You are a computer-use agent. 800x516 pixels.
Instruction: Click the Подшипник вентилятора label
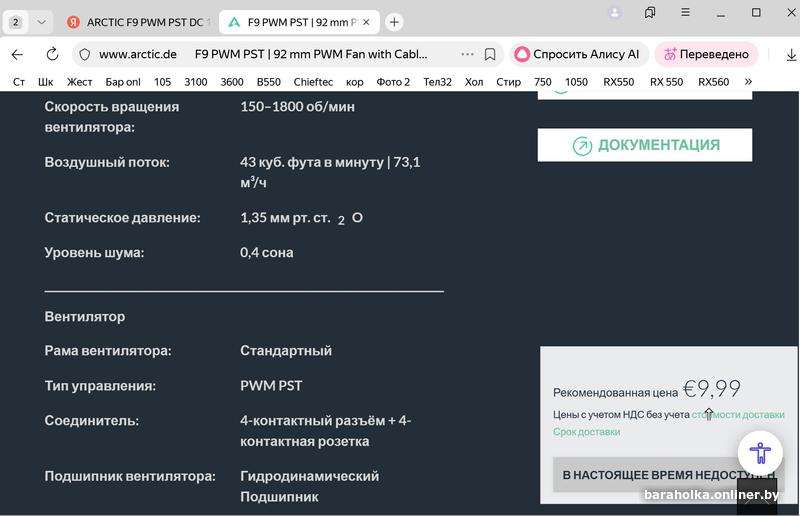pyautogui.click(x=130, y=476)
